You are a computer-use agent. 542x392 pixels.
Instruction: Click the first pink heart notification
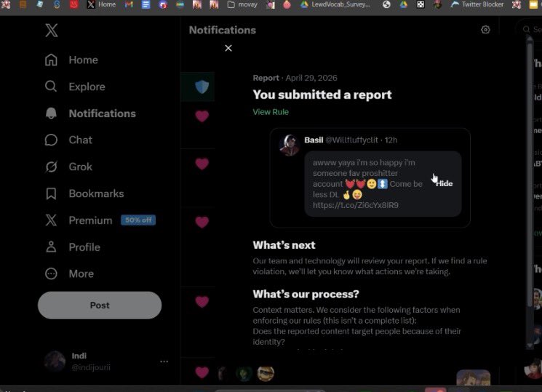202,116
